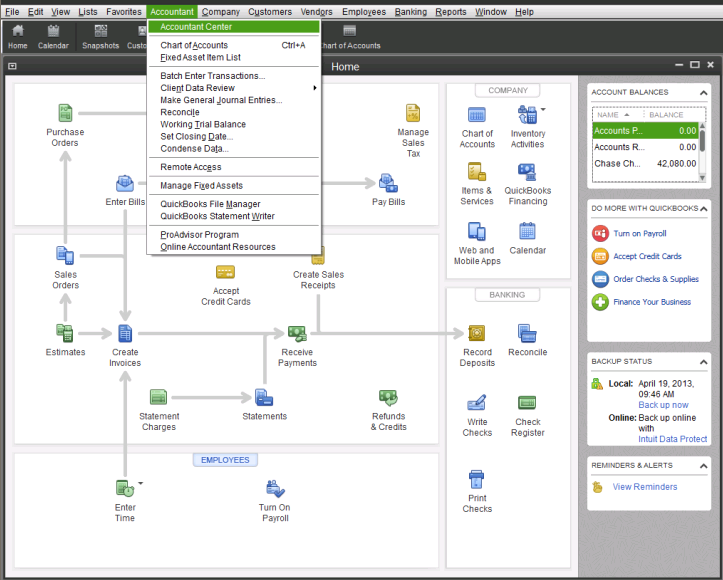Click the Back up now link
723x580 pixels.
tap(663, 405)
